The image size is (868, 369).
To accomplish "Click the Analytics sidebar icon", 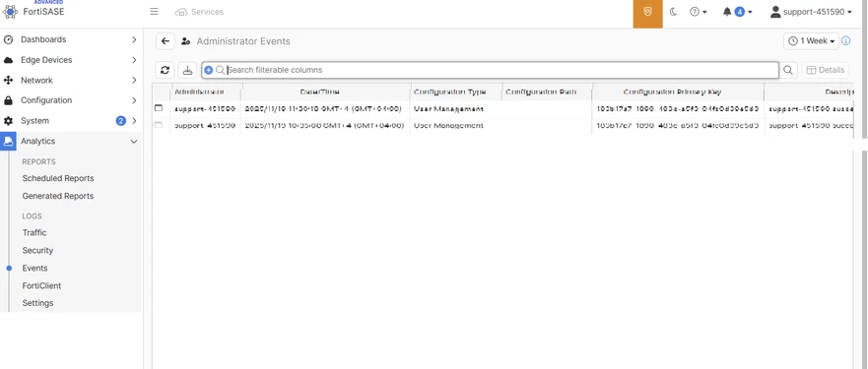I will [8, 141].
